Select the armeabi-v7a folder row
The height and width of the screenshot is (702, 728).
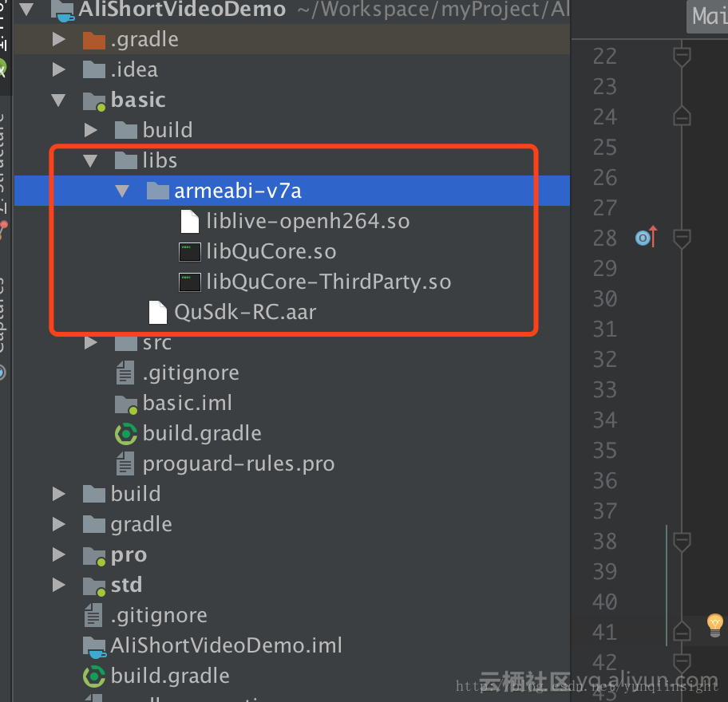tap(291, 191)
